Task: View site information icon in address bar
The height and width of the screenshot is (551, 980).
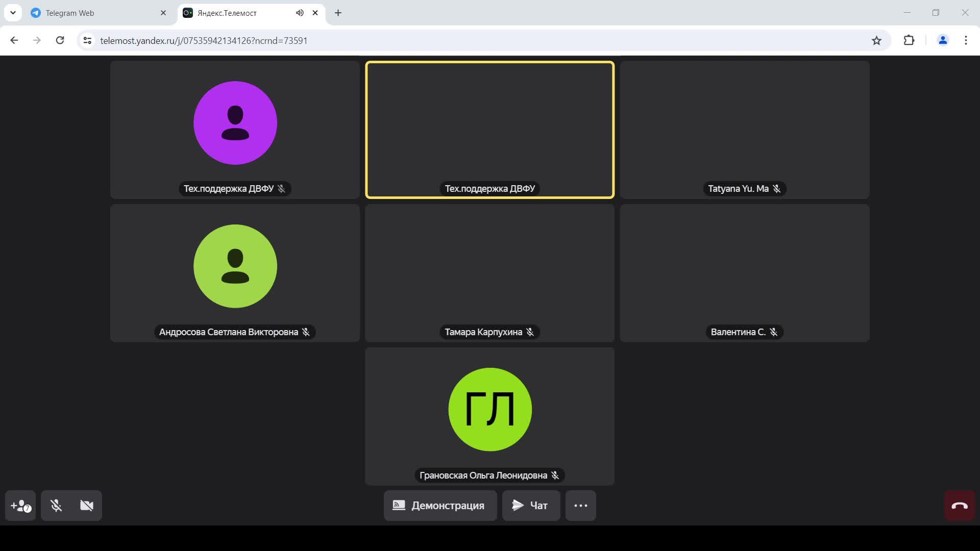Action: [87, 40]
